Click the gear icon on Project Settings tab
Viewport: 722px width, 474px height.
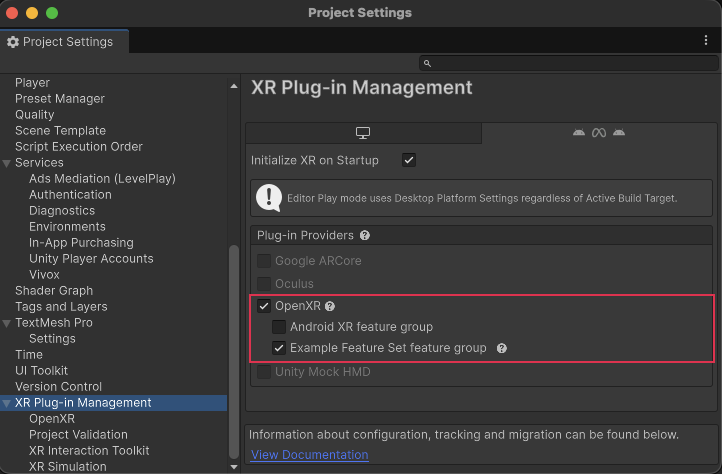point(13,42)
